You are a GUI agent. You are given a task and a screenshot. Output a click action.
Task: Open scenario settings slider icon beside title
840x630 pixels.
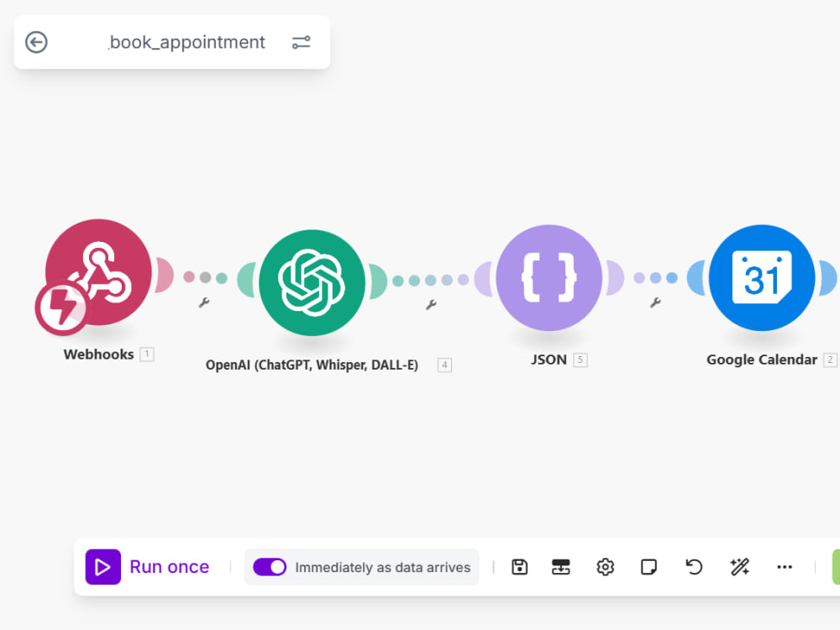tap(301, 42)
